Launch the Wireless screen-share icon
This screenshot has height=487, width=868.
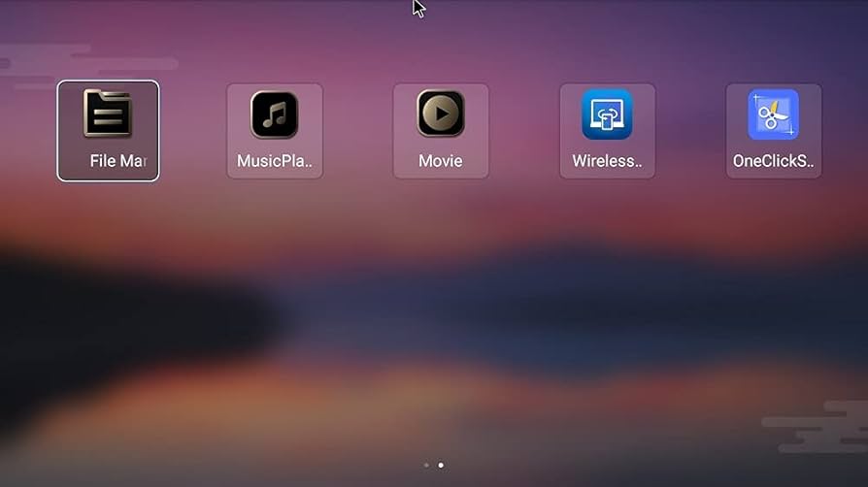[x=607, y=114]
